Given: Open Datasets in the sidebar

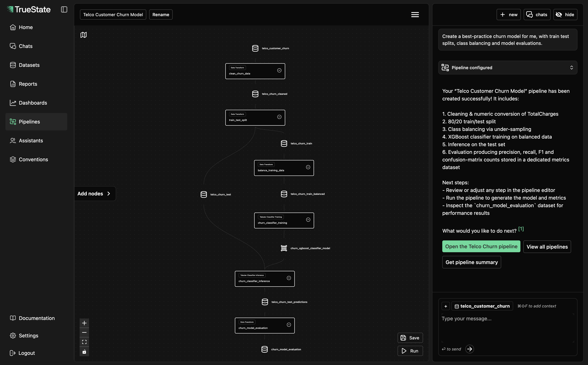Looking at the screenshot, I should [29, 65].
